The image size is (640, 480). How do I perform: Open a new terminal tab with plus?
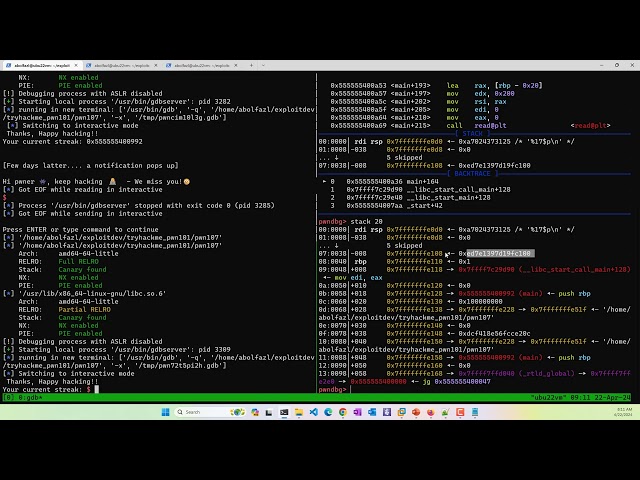coord(251,65)
